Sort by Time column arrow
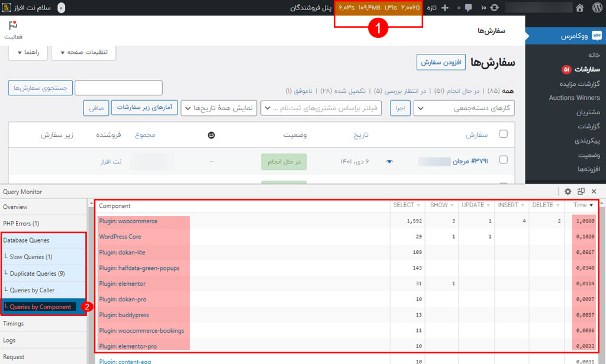Screen dimensions: 606x364 pyautogui.click(x=591, y=205)
